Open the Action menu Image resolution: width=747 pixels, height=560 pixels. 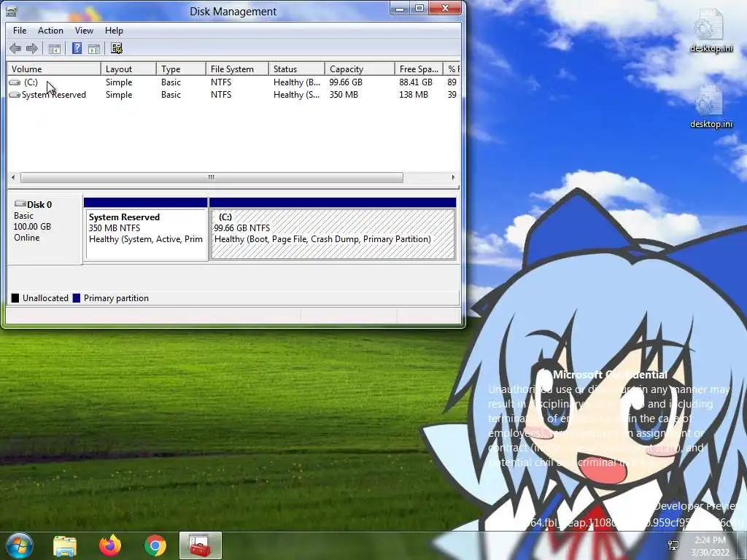[50, 31]
